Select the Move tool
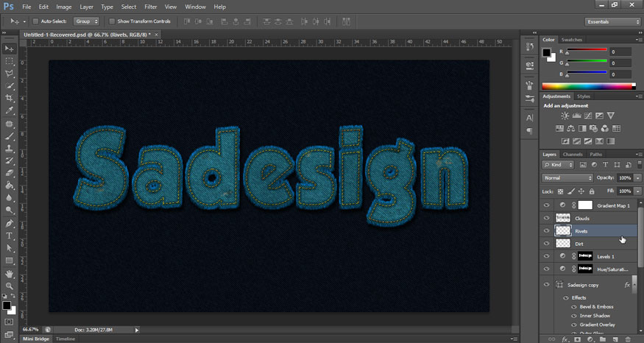 (x=9, y=49)
